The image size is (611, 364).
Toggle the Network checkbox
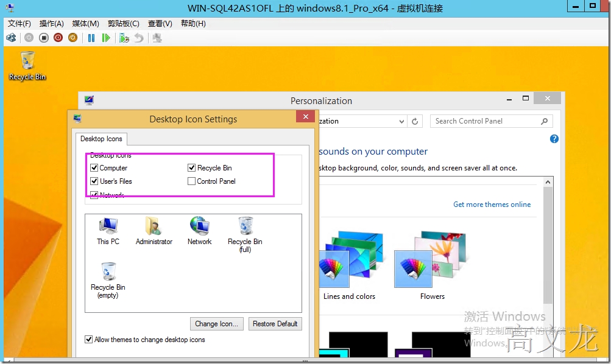coord(94,195)
